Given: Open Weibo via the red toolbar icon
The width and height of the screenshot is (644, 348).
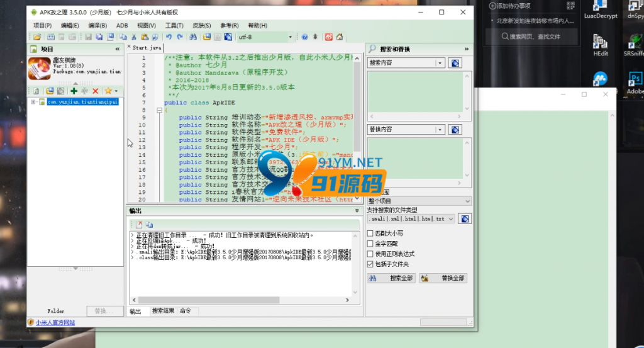Looking at the screenshot, I should click(328, 37).
